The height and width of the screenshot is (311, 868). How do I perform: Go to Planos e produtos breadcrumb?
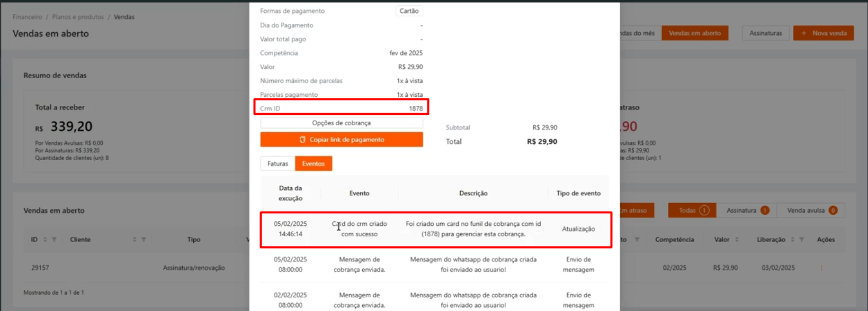pyautogui.click(x=78, y=17)
